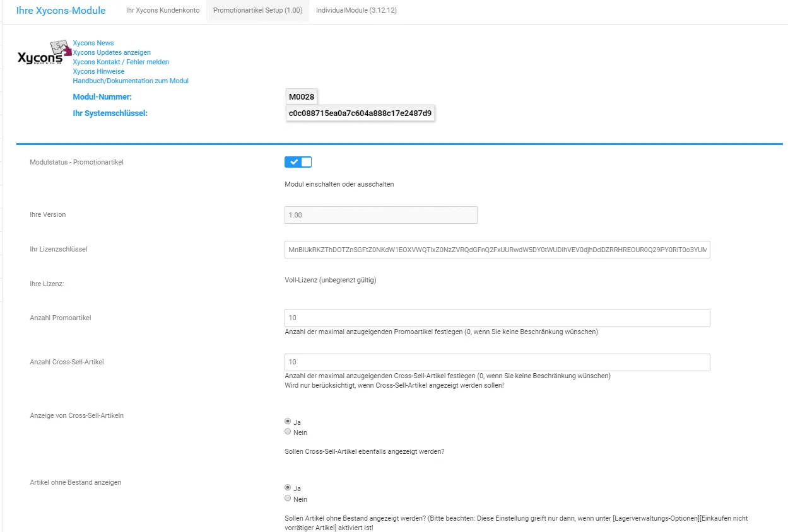Image resolution: width=788 pixels, height=532 pixels.
Task: Open the Ihr Xycons Kundenkonto tab
Action: pos(163,11)
